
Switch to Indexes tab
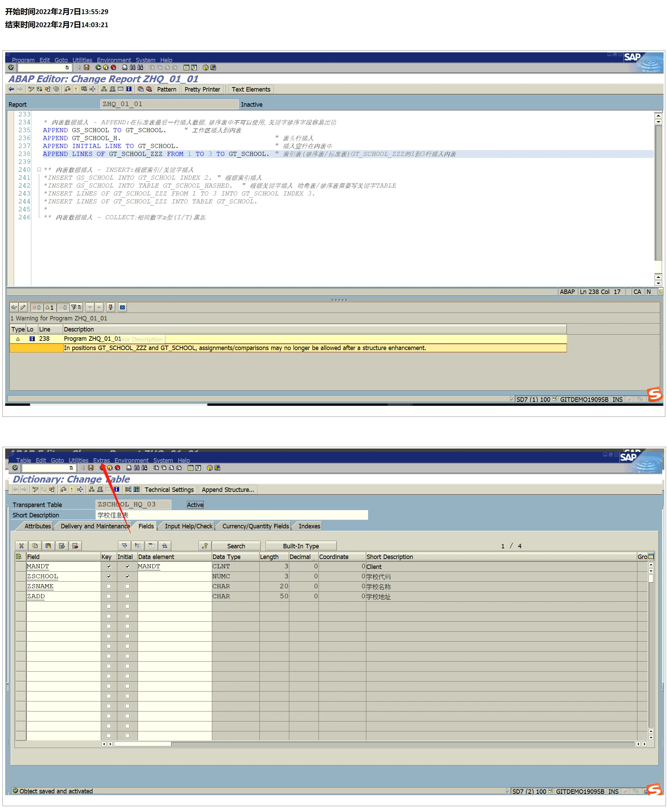point(309,527)
